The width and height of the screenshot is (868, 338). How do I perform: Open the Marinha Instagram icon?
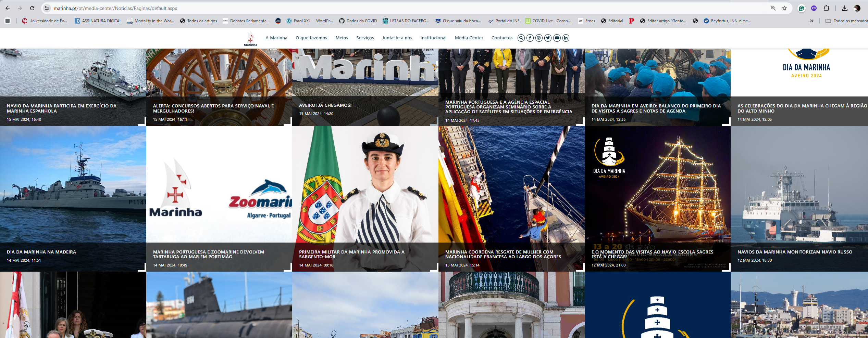539,38
